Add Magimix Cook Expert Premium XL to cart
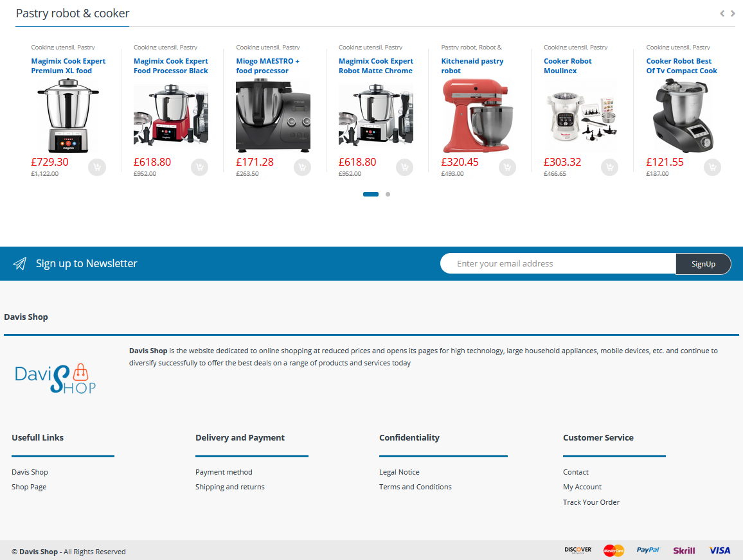743x560 pixels. pyautogui.click(x=97, y=167)
